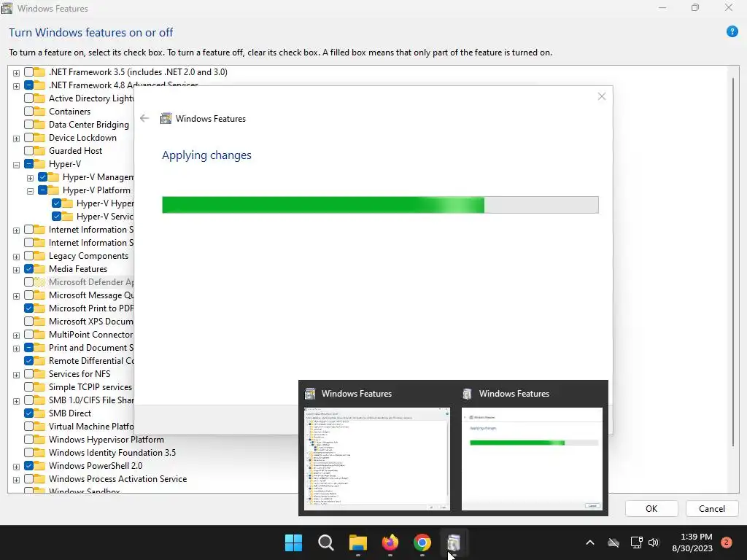The image size is (747, 560).
Task: Click the Media Features folder icon
Action: point(39,268)
